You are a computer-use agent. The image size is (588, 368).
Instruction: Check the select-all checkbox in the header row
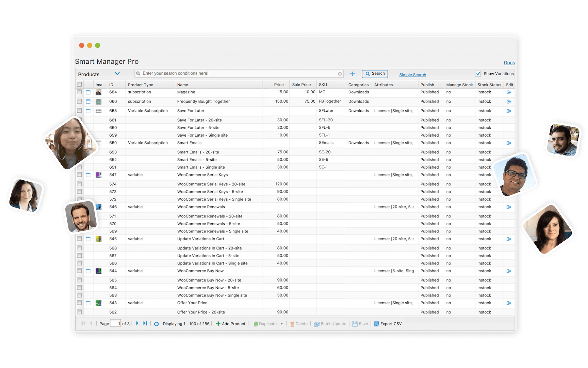click(x=79, y=85)
